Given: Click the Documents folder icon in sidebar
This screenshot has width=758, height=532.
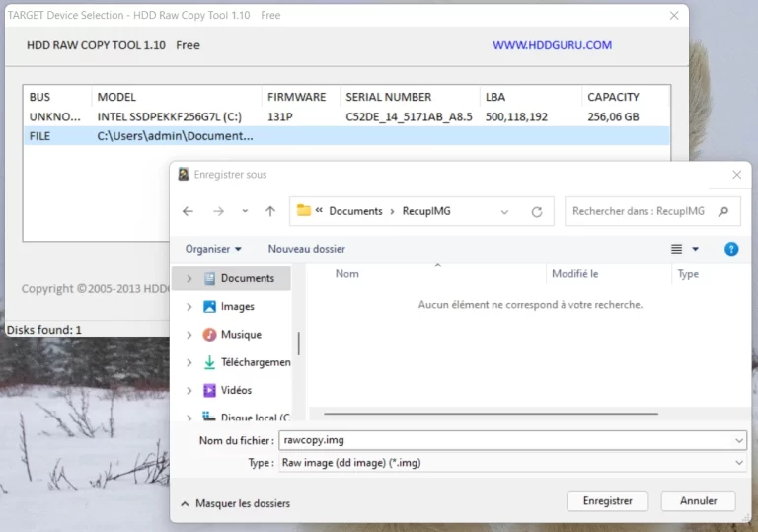Looking at the screenshot, I should [209, 278].
